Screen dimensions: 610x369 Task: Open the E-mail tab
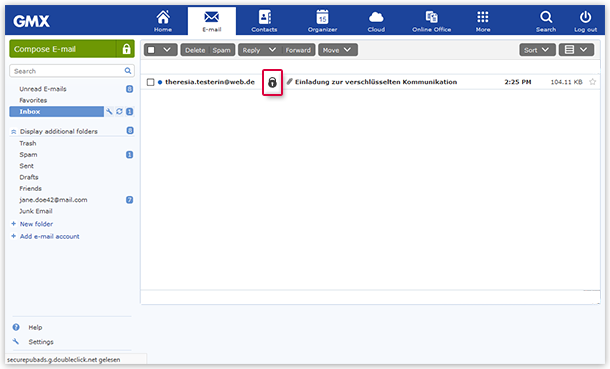pos(212,21)
